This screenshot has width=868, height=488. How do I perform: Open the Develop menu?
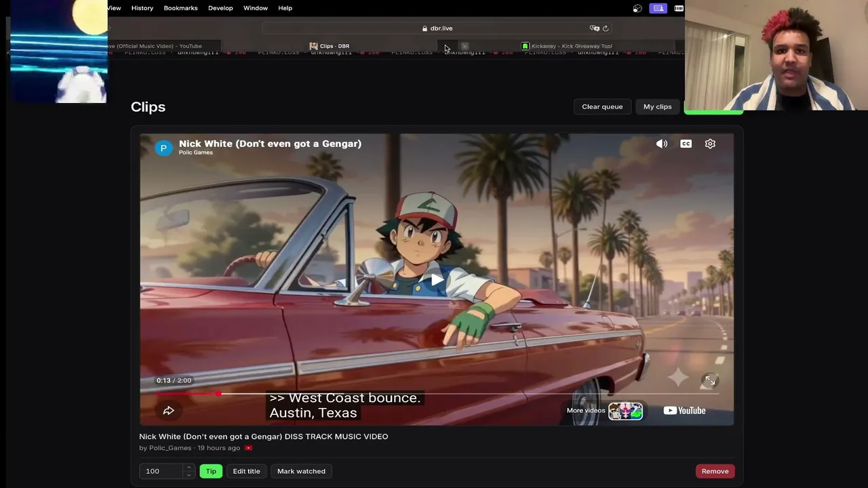(220, 8)
